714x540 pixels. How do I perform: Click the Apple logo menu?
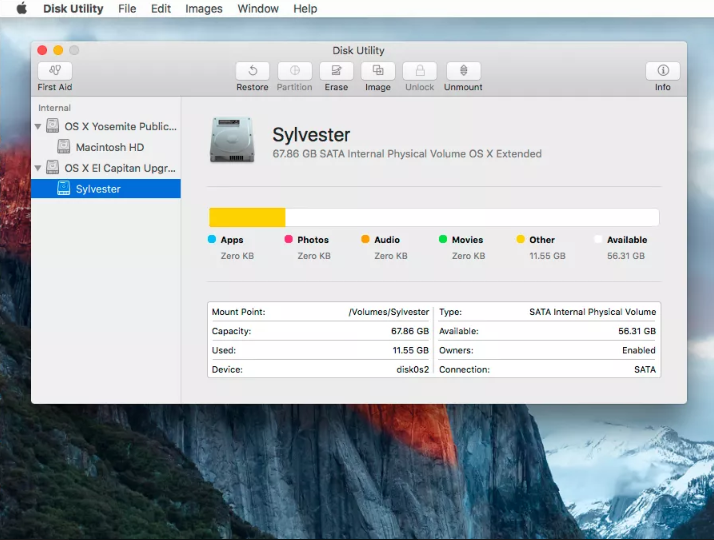tap(21, 8)
